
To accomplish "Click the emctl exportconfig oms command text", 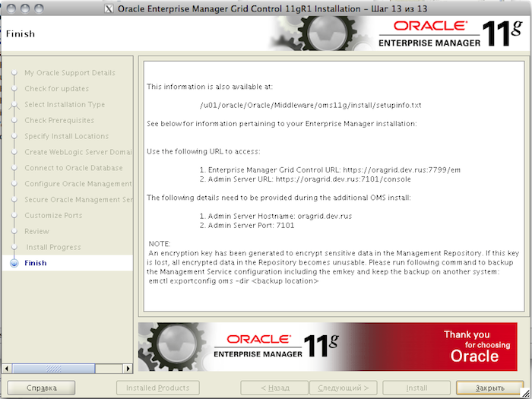I will 234,281.
